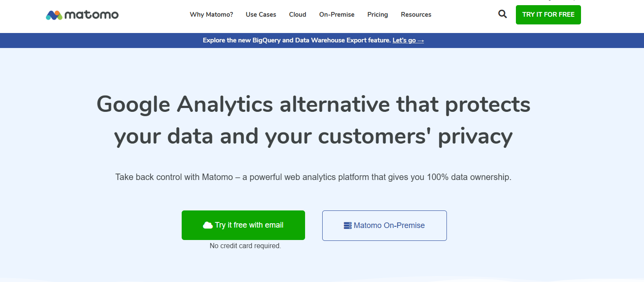Select the Cloud menu item
The height and width of the screenshot is (282, 644).
298,15
